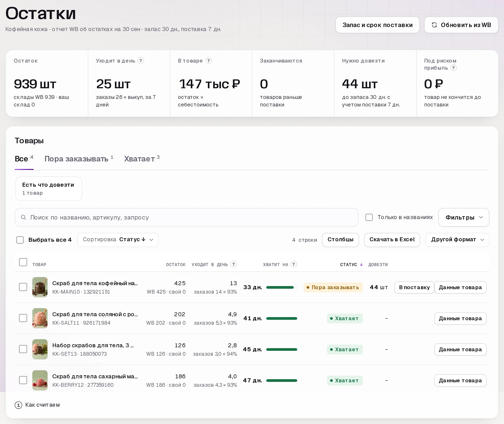Click the 45 дн. stock progress bar
This screenshot has height=424, width=504.
(x=282, y=349)
